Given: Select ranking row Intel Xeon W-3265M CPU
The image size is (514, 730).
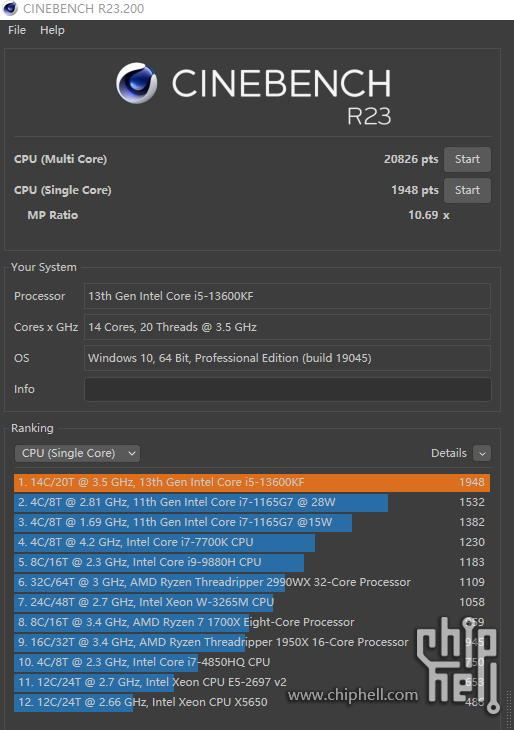Looking at the screenshot, I should click(x=252, y=602).
